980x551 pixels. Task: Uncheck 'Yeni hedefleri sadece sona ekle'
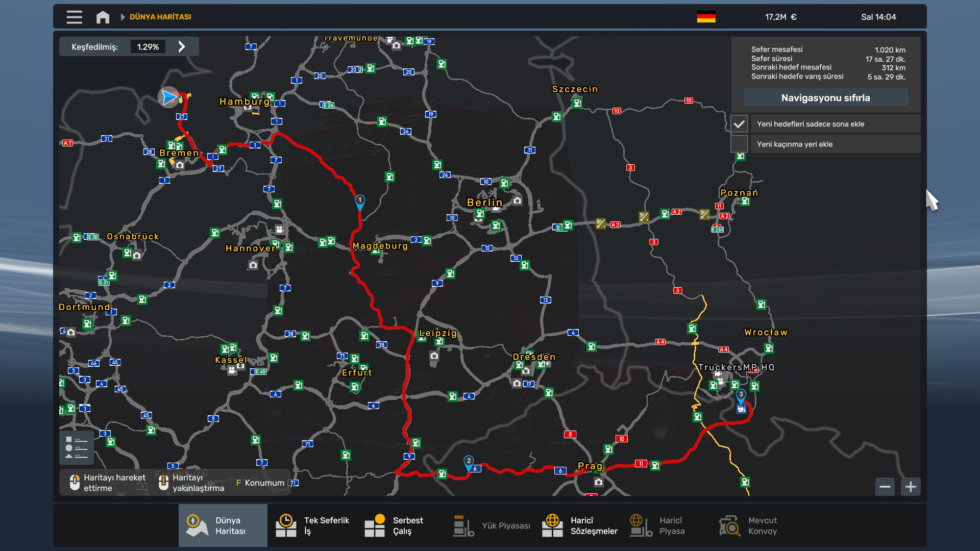(x=739, y=124)
